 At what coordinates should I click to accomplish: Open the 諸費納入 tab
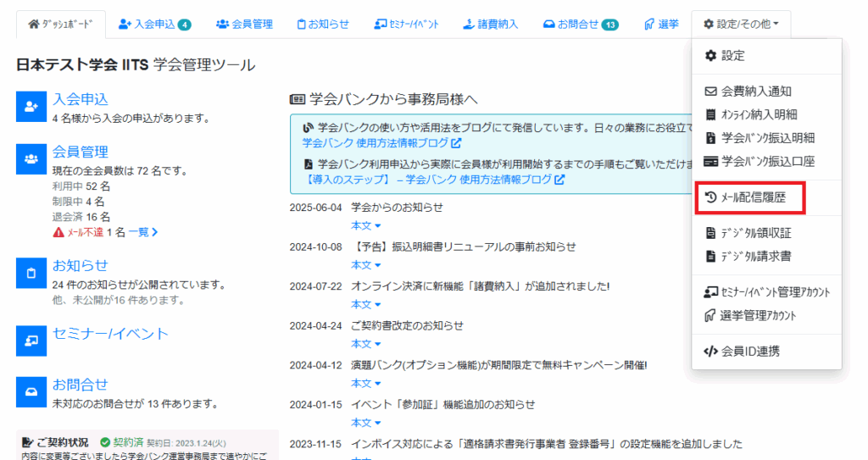pos(492,24)
